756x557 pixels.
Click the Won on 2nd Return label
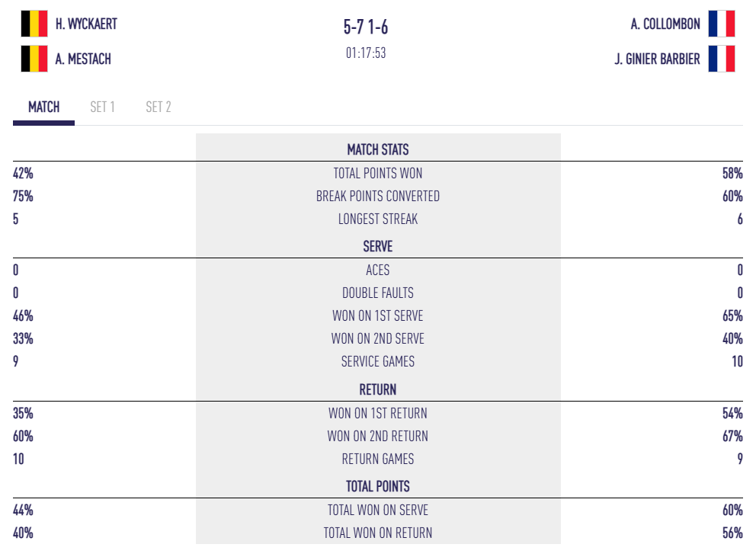378,436
